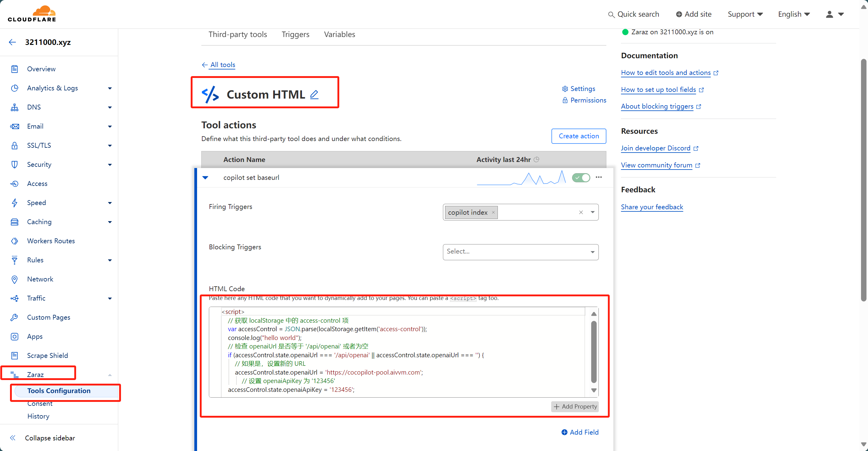Viewport: 868px width, 451px height.
Task: Click Share your feedback link
Action: (x=652, y=207)
